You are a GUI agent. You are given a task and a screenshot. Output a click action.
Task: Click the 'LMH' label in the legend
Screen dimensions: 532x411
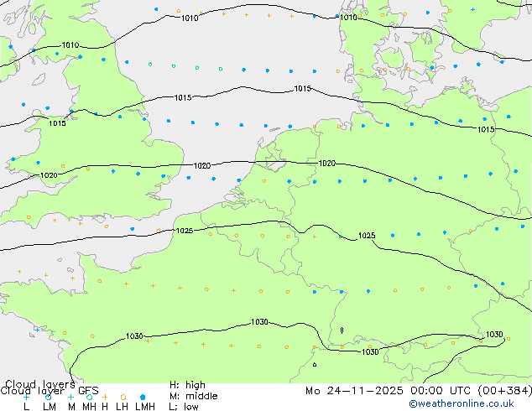[145, 406]
